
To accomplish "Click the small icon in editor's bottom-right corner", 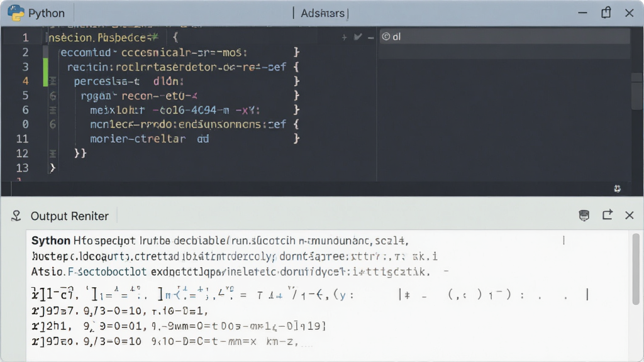I will [618, 189].
